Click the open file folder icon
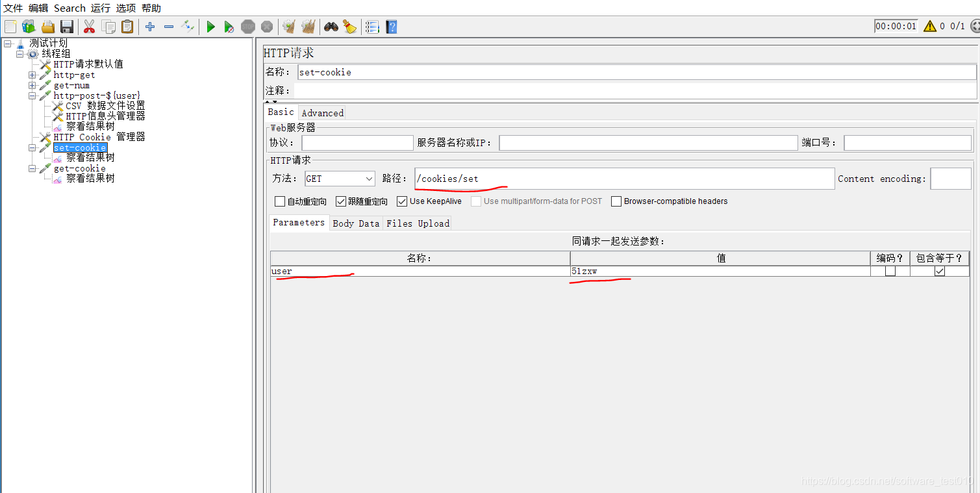This screenshot has width=980, height=493. point(47,27)
